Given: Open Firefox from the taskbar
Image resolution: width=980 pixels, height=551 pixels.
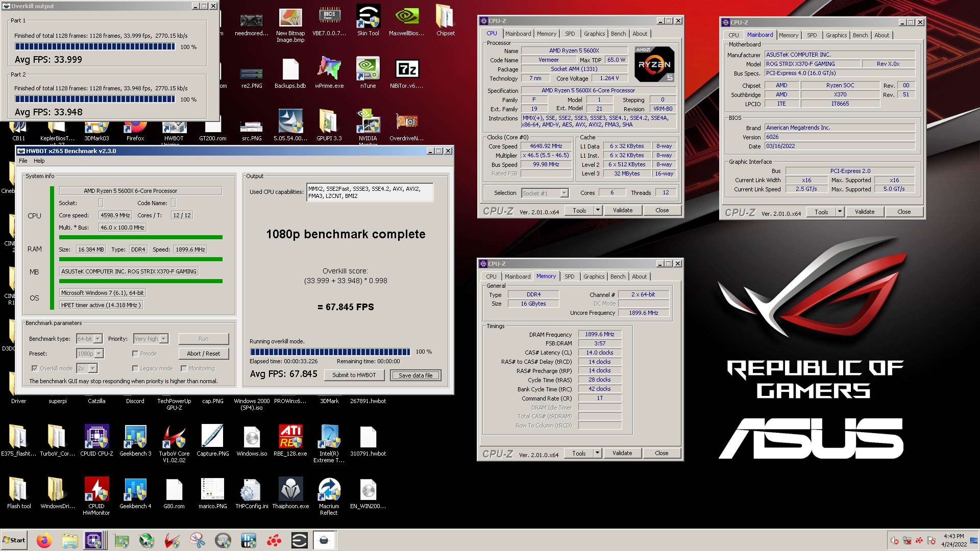Looking at the screenshot, I should (44, 540).
